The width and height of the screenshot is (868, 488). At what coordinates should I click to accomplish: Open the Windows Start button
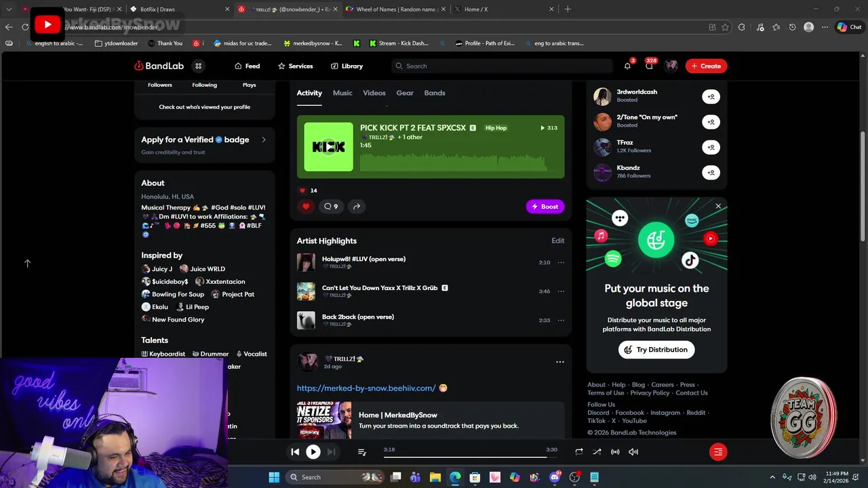coord(274,477)
